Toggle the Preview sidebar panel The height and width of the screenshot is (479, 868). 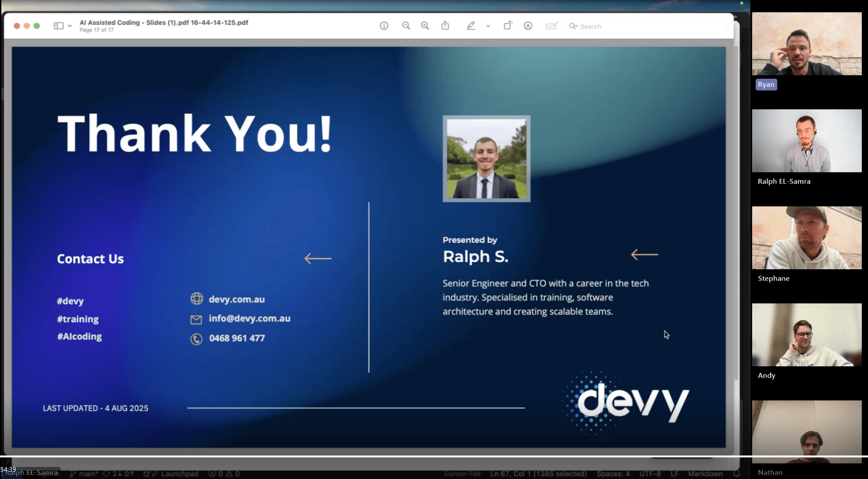[58, 25]
